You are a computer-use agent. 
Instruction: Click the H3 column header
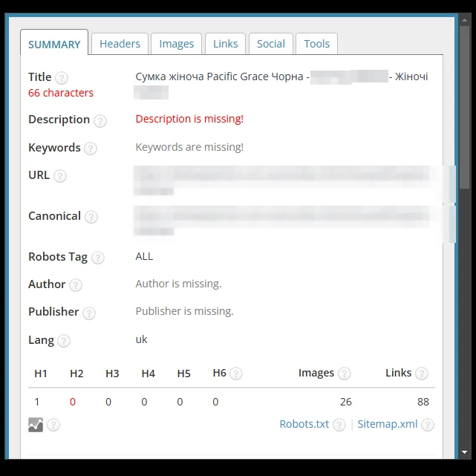click(112, 374)
